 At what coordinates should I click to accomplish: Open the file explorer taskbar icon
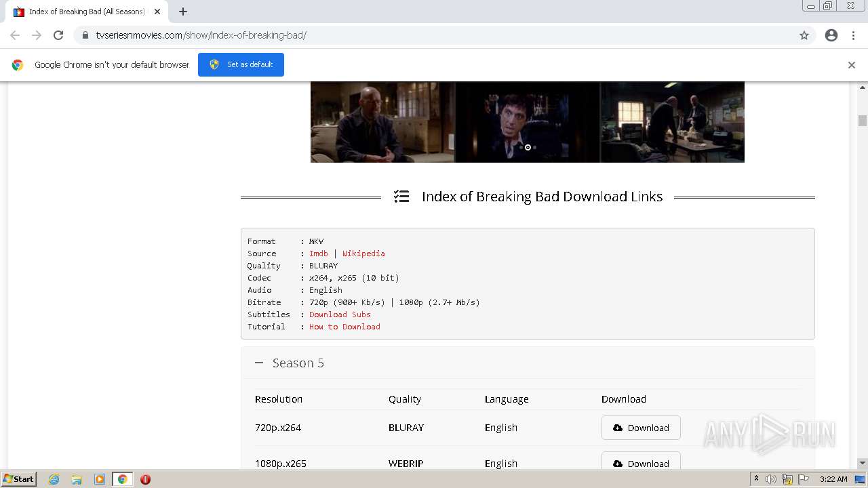point(77,479)
